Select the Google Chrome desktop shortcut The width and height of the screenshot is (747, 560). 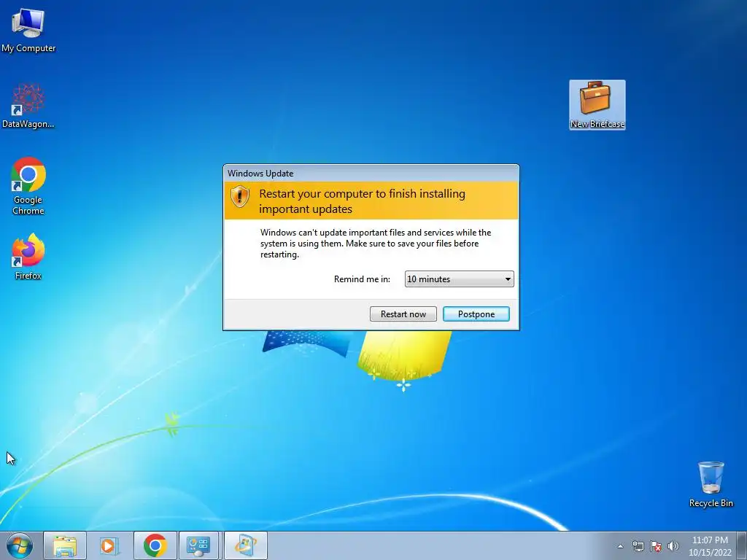click(28, 186)
